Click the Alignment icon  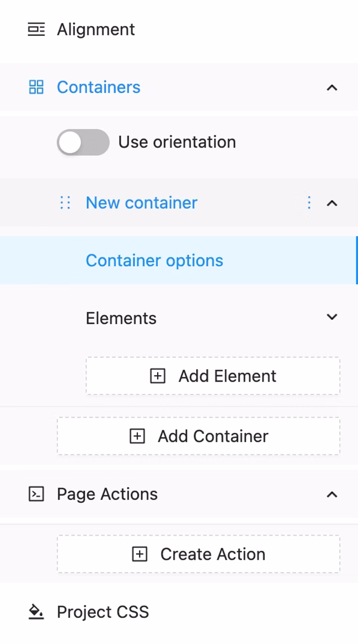click(x=36, y=30)
